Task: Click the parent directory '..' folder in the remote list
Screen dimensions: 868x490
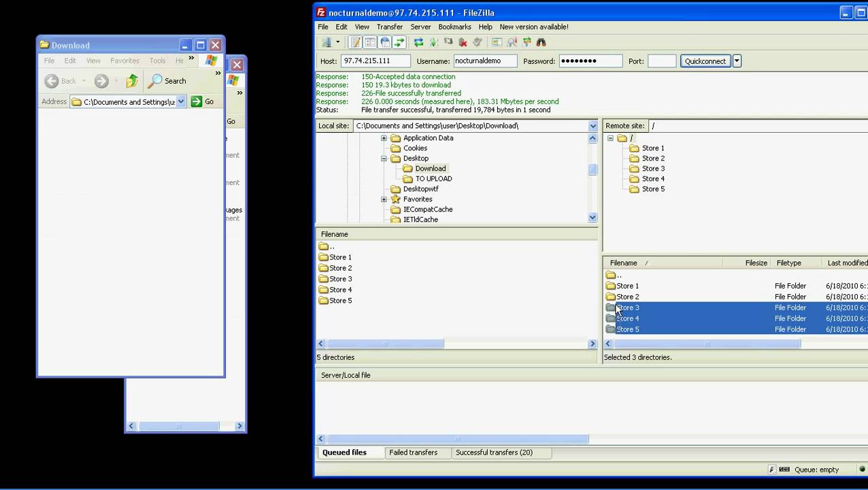Action: coord(611,275)
